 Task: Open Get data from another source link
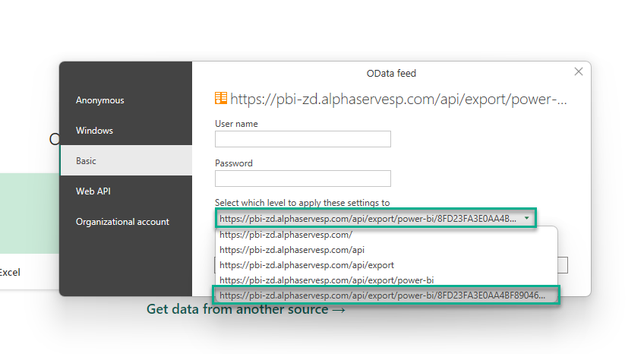point(246,309)
